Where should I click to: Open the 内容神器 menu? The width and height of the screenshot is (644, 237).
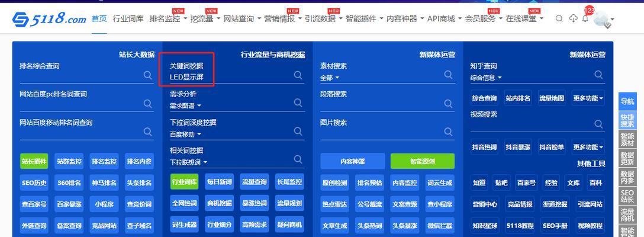pos(405,18)
